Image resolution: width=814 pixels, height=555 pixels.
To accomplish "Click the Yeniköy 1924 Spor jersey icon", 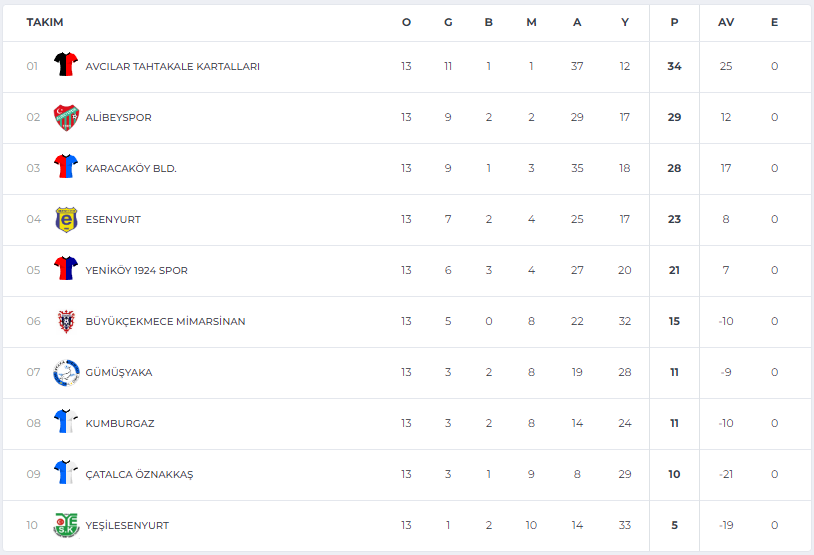I will coord(66,268).
